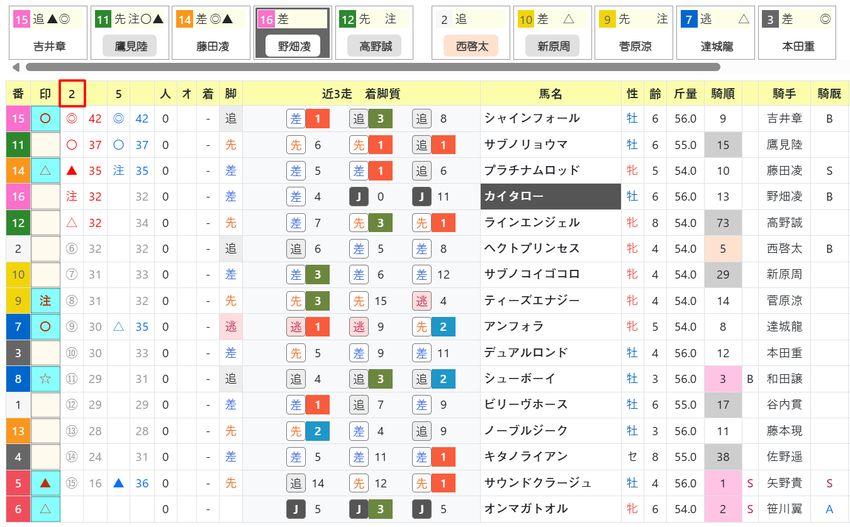Select horse card 12 高野誠
The image size is (850, 527).
click(x=375, y=33)
